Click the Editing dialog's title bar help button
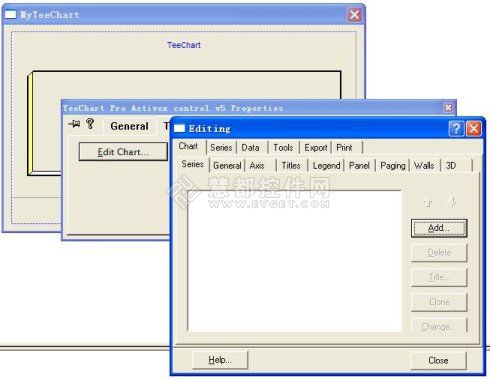Image resolution: width=490 pixels, height=380 pixels. pos(456,128)
